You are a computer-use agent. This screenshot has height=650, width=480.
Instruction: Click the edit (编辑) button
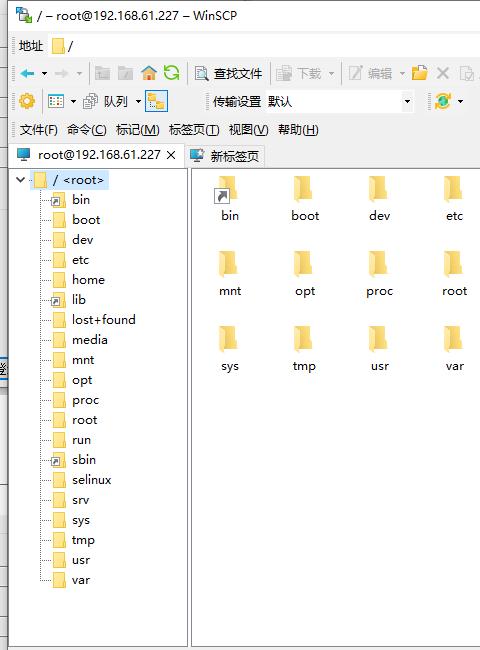click(x=370, y=74)
